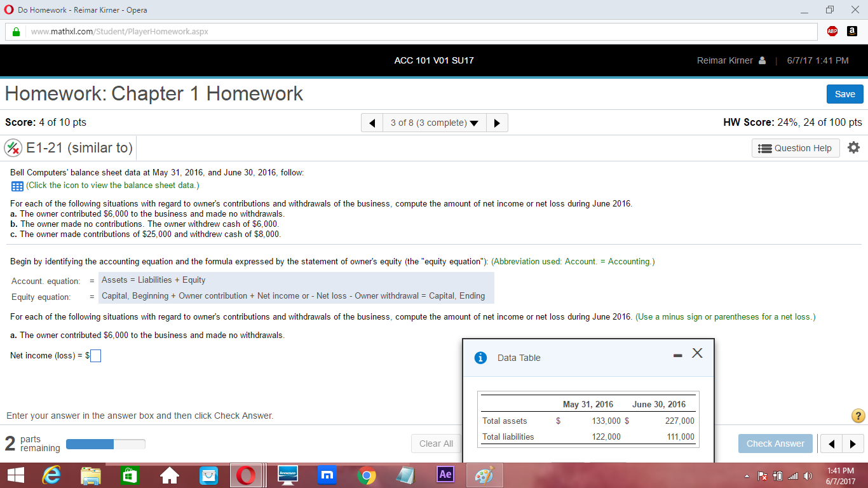Click the Data Table info icon

point(481,358)
